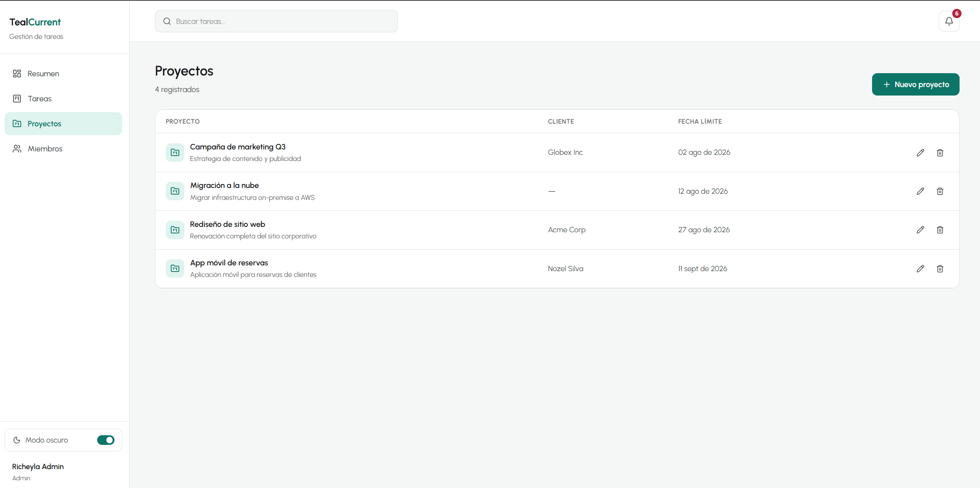Open the notifications bell icon

(x=949, y=21)
